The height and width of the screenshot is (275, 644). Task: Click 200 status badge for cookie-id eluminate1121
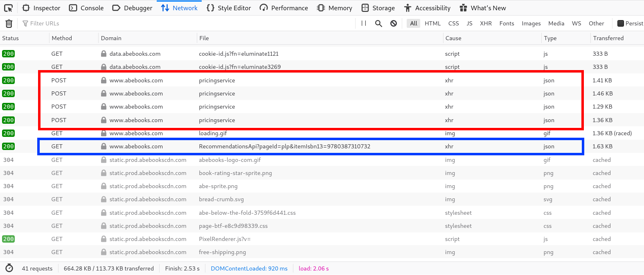click(x=8, y=54)
